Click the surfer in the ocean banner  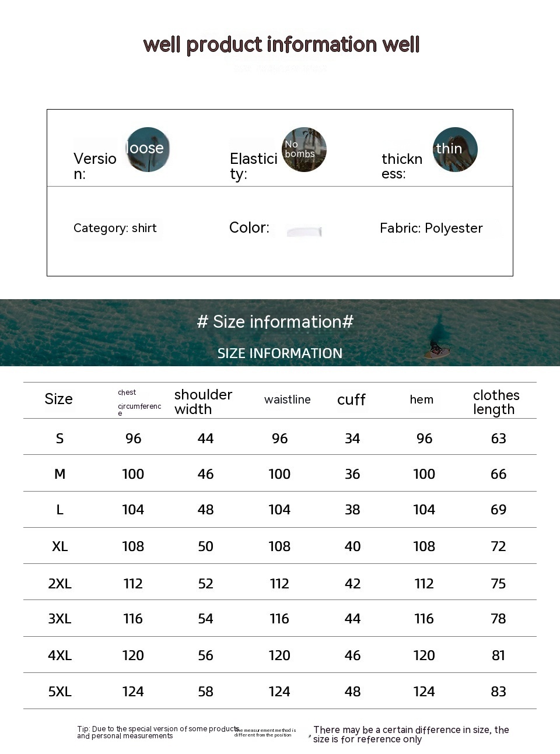pos(436,348)
